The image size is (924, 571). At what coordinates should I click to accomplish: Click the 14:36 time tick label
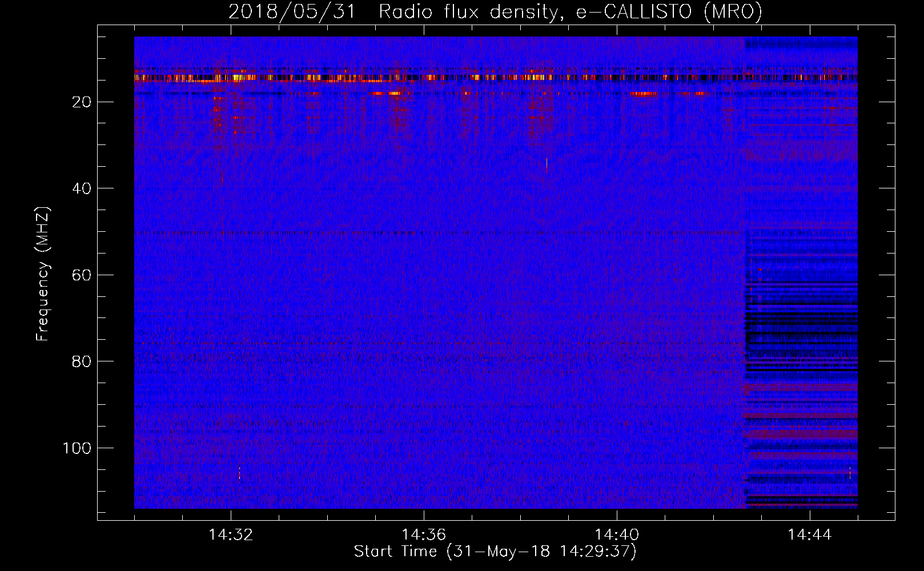424,535
